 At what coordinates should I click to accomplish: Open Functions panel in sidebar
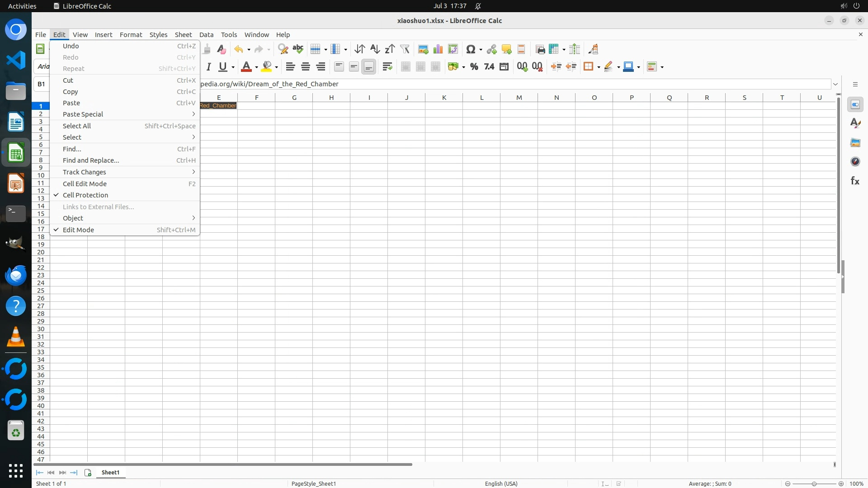(855, 181)
